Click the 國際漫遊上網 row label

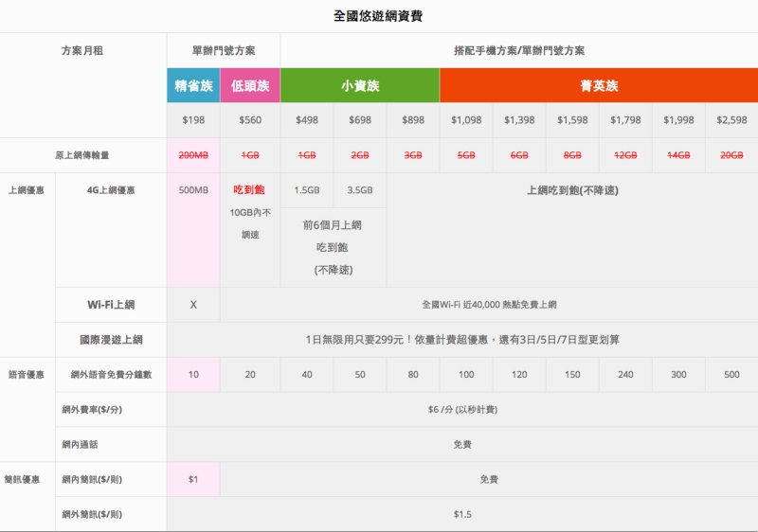111,339
